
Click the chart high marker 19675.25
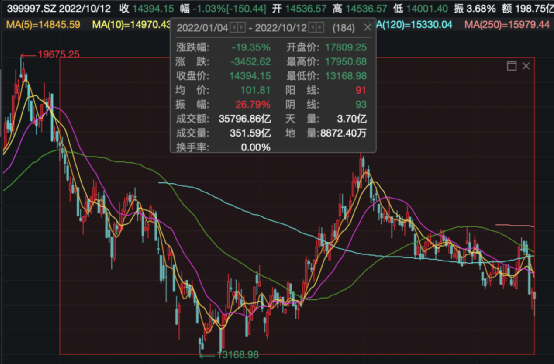pyautogui.click(x=59, y=54)
